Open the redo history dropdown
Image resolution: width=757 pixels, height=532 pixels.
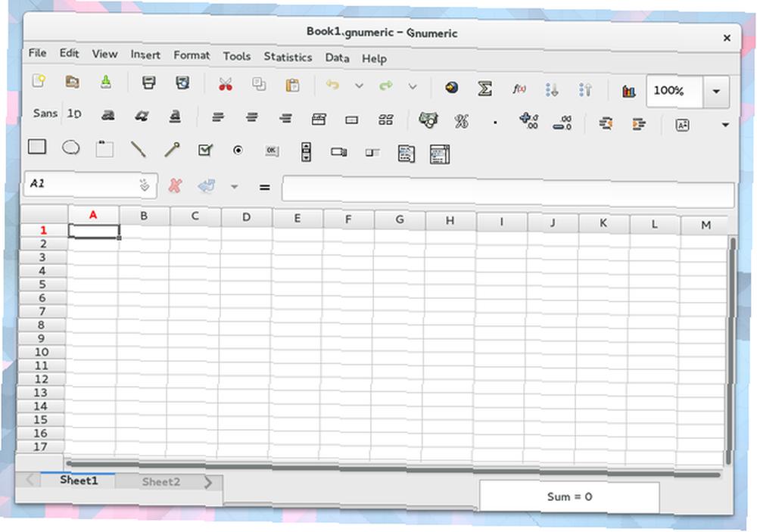click(x=413, y=87)
